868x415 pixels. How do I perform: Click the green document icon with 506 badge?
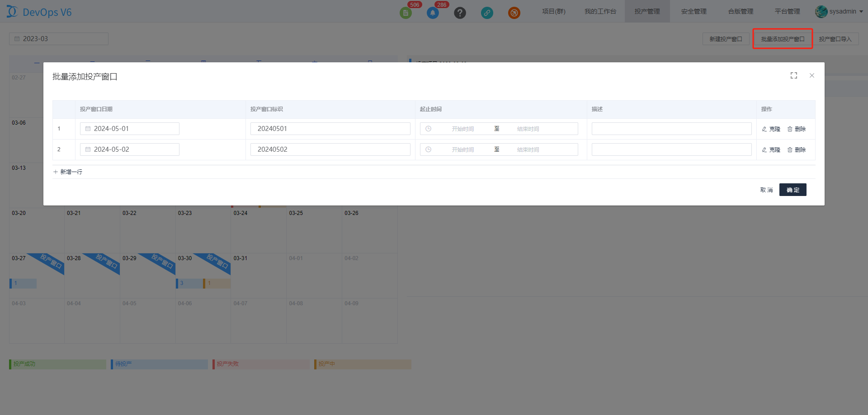coord(406,13)
